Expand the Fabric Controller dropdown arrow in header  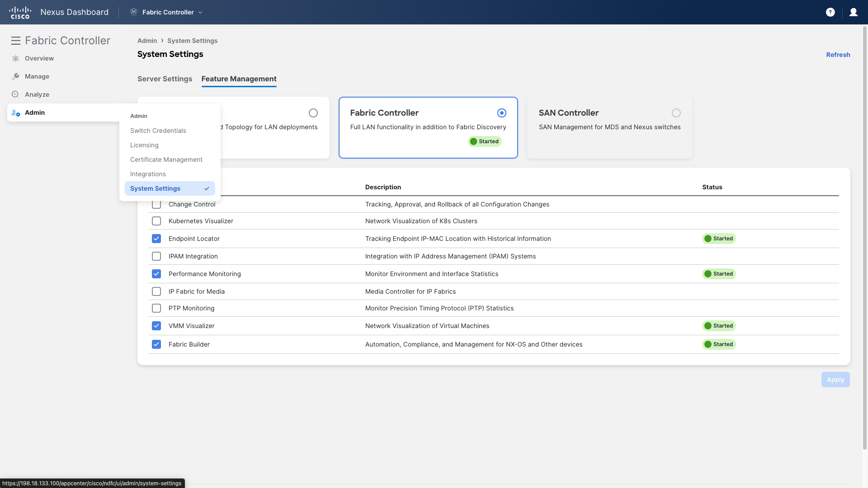(x=200, y=12)
